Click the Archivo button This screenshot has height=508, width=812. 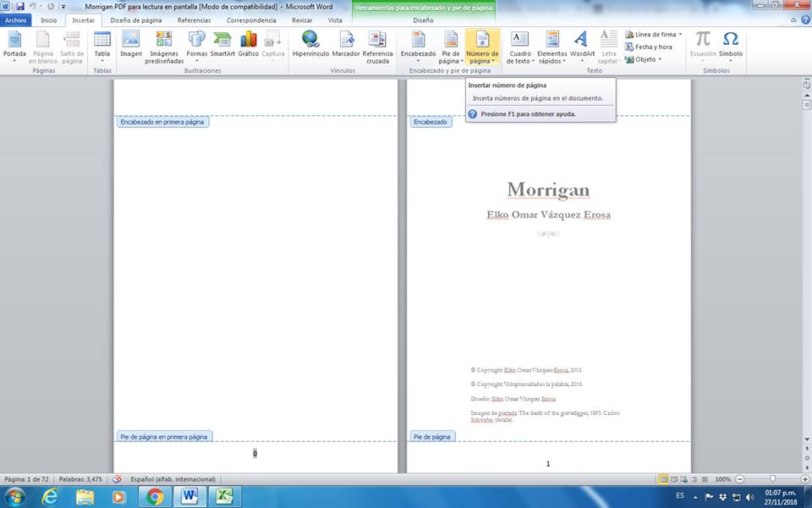(16, 19)
